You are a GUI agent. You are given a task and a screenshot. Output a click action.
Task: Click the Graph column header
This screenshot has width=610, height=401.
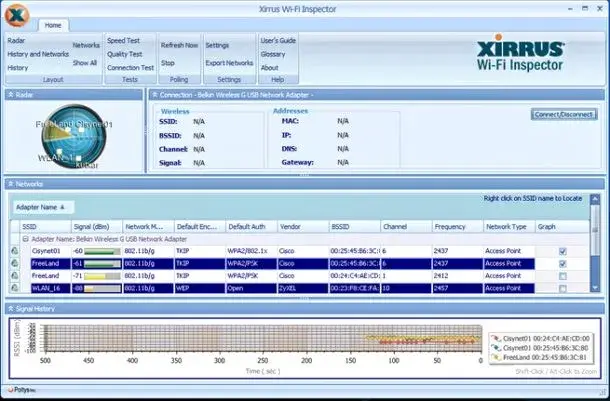coord(562,226)
